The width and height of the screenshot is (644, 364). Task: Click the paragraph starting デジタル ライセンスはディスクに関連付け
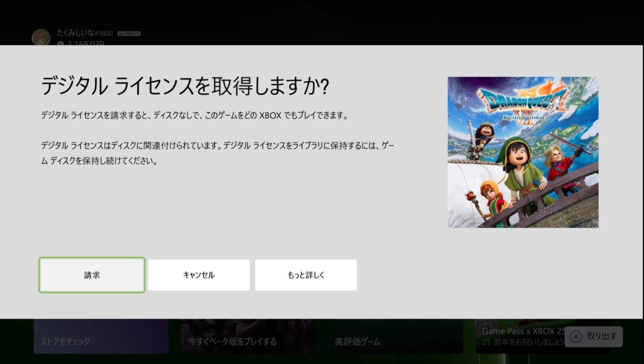pos(217,153)
